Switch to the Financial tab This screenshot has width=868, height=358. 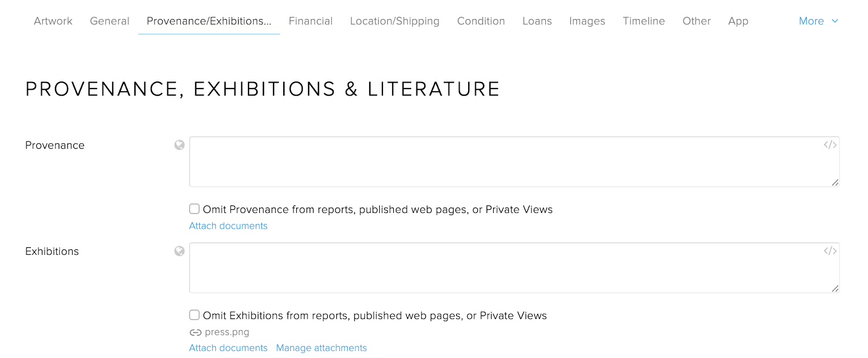[x=310, y=21]
